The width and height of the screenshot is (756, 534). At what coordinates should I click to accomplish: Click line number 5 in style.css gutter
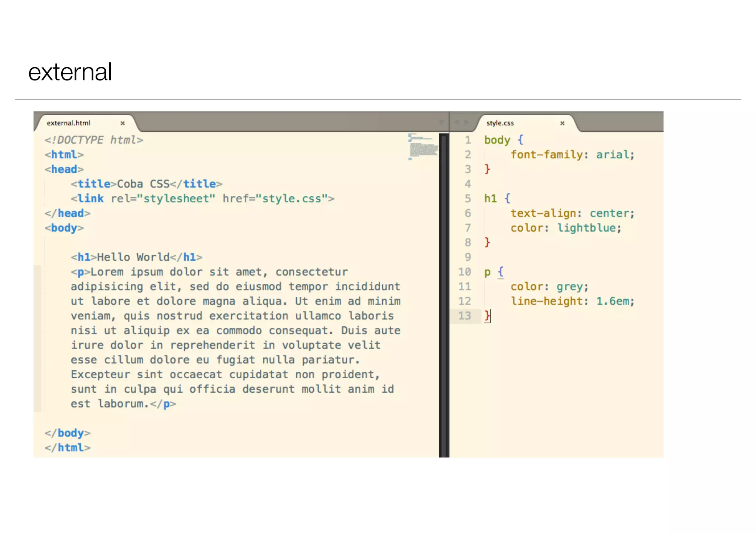pos(467,199)
